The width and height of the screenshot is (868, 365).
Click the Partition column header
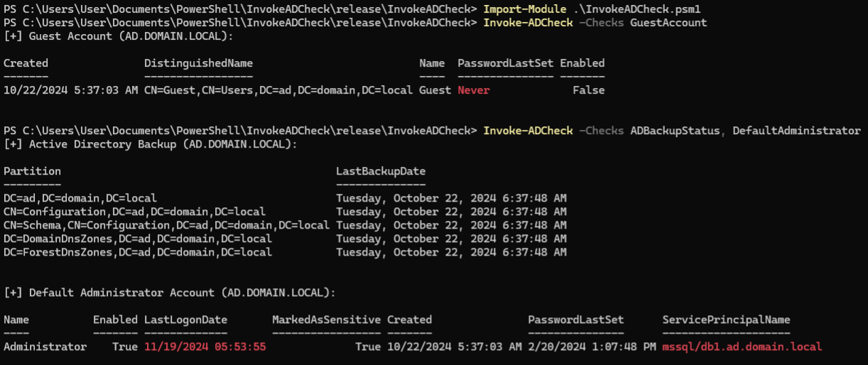pyautogui.click(x=32, y=171)
